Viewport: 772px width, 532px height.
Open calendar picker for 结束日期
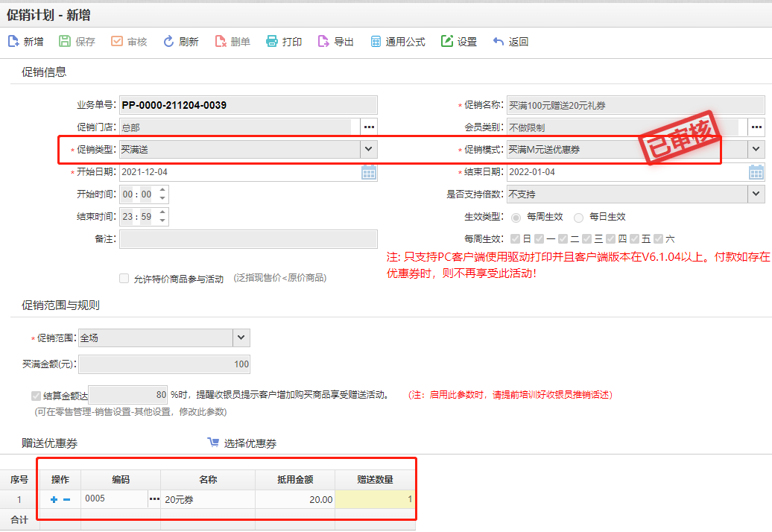point(756,172)
